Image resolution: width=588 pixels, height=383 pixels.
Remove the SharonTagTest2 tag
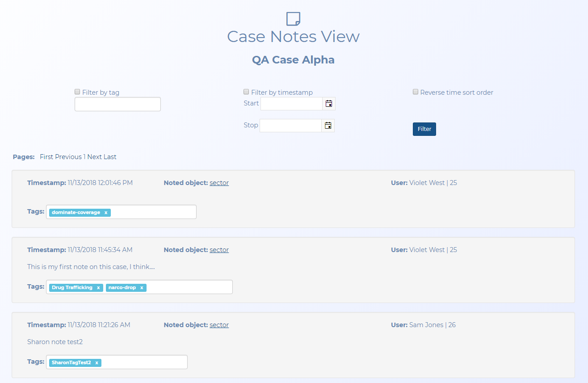click(97, 363)
